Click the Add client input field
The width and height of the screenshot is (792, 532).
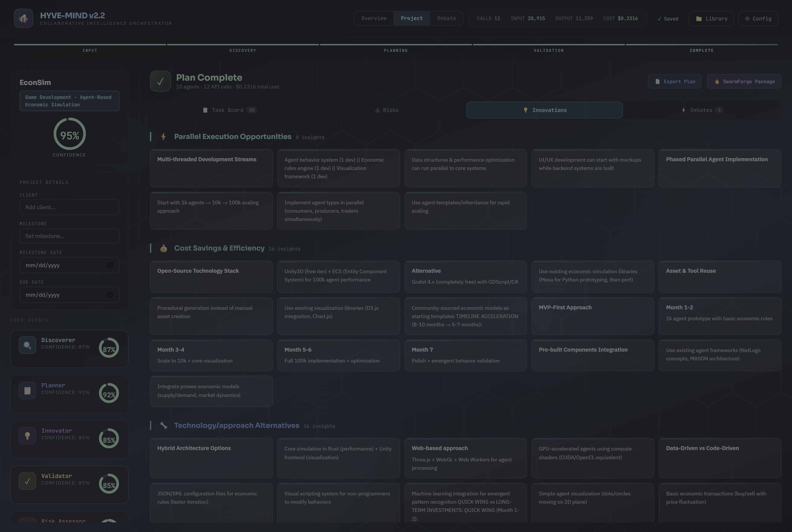coord(69,207)
